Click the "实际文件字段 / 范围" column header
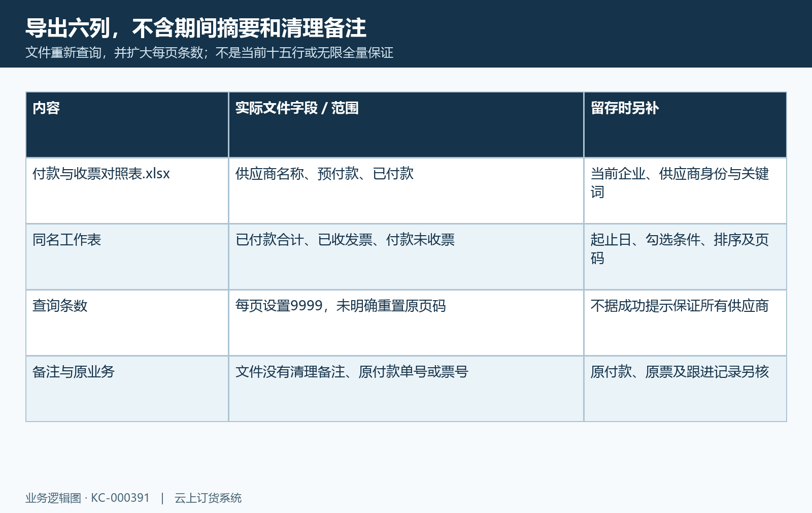Image resolution: width=812 pixels, height=513 pixels. pyautogui.click(x=406, y=125)
